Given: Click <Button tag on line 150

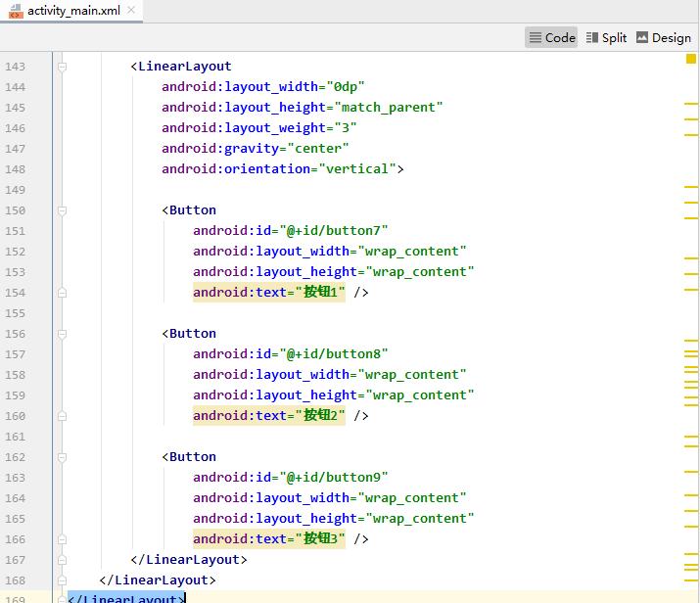Looking at the screenshot, I should coord(189,210).
